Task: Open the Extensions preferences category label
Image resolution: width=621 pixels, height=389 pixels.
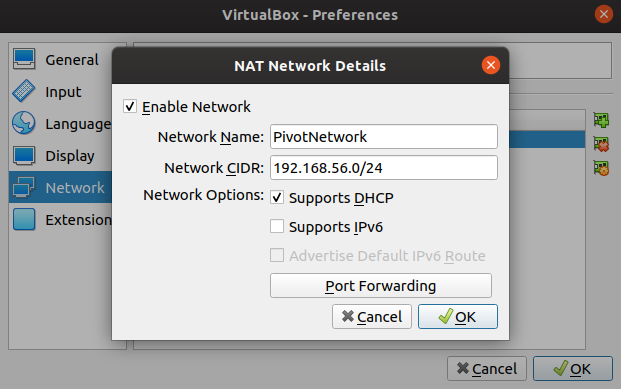Action: [x=78, y=220]
